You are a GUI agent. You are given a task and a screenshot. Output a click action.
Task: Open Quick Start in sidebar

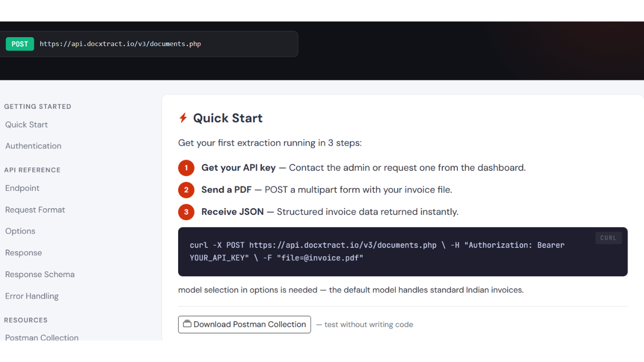pos(27,125)
